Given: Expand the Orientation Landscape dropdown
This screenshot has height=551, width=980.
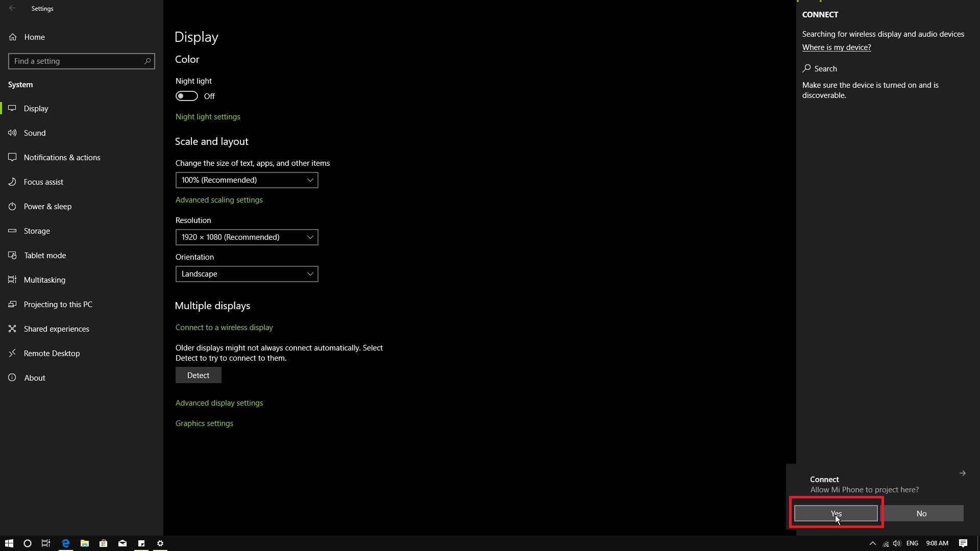Looking at the screenshot, I should (x=247, y=274).
